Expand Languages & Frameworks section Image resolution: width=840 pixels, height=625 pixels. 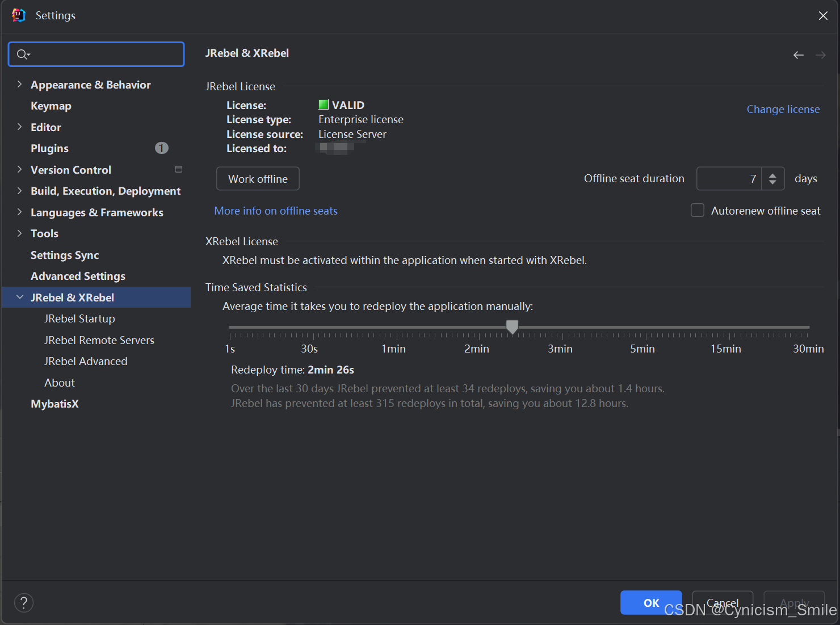pyautogui.click(x=20, y=212)
